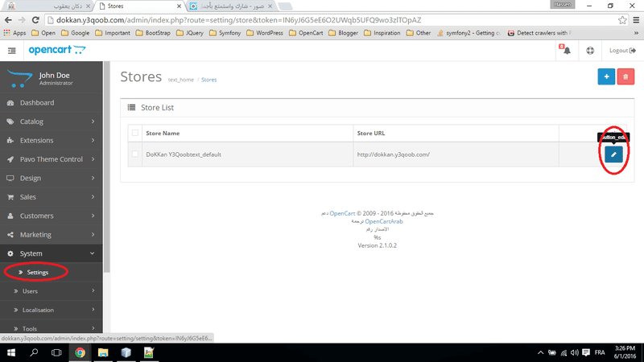Show more bookmarks overflow chevron
This screenshot has height=362, width=644.
pyautogui.click(x=636, y=33)
